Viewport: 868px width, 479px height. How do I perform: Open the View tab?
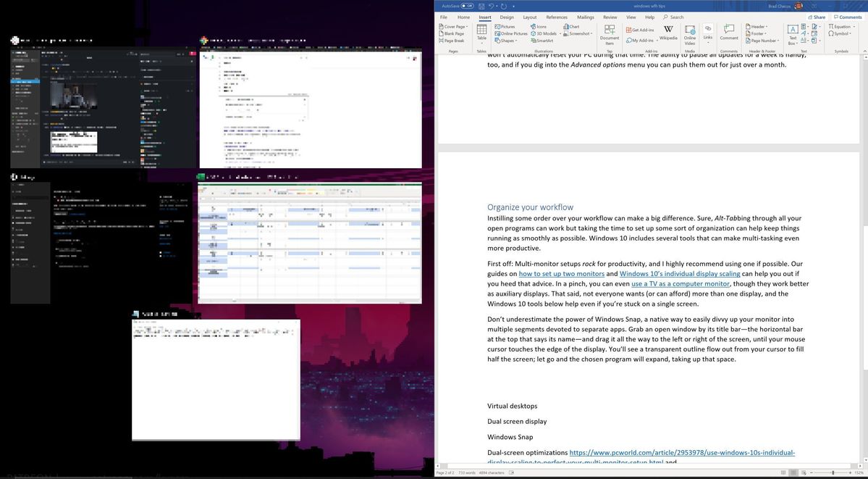point(631,17)
